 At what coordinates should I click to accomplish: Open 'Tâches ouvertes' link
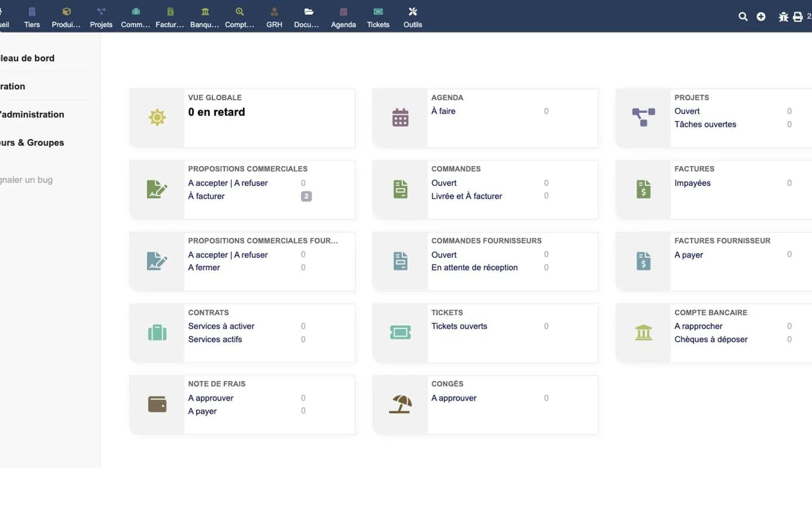click(x=705, y=124)
